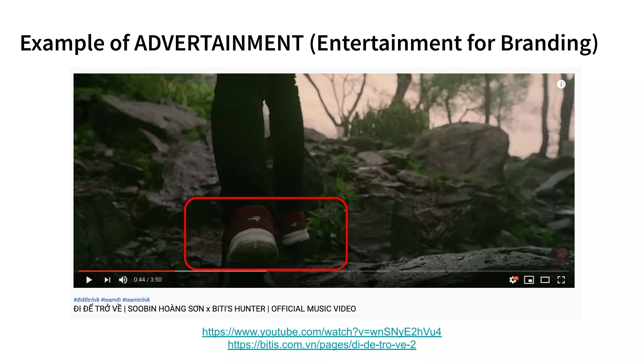This screenshot has width=644, height=362.
Task: Mute the video volume
Action: click(x=123, y=280)
